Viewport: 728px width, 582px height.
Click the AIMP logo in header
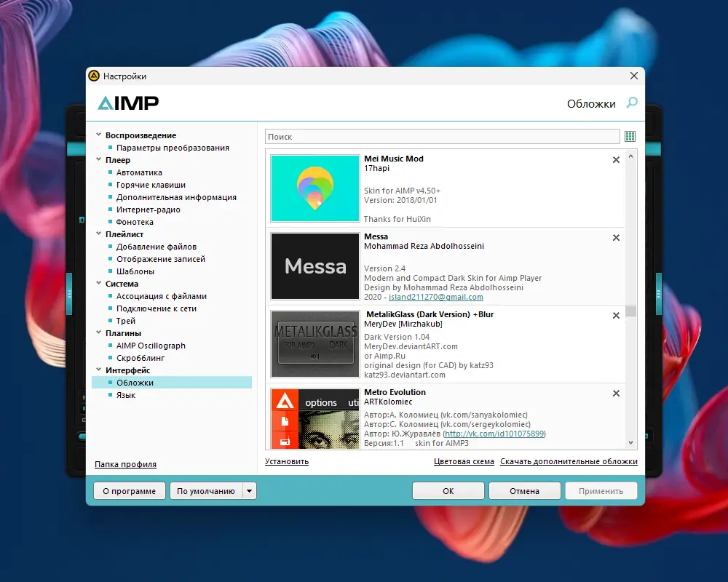coord(128,103)
